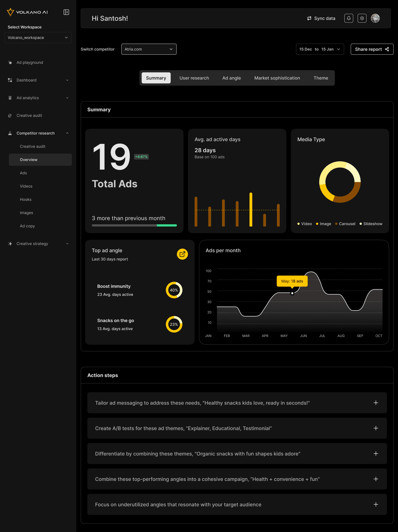Expand the Ad analytics chevron
398x532 pixels.
[67, 98]
